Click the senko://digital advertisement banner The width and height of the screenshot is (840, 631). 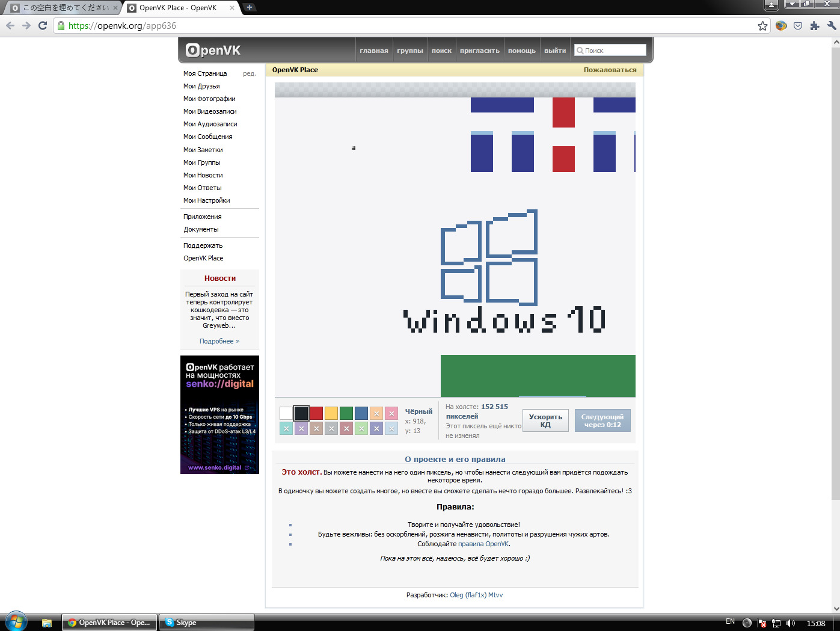[x=219, y=414]
